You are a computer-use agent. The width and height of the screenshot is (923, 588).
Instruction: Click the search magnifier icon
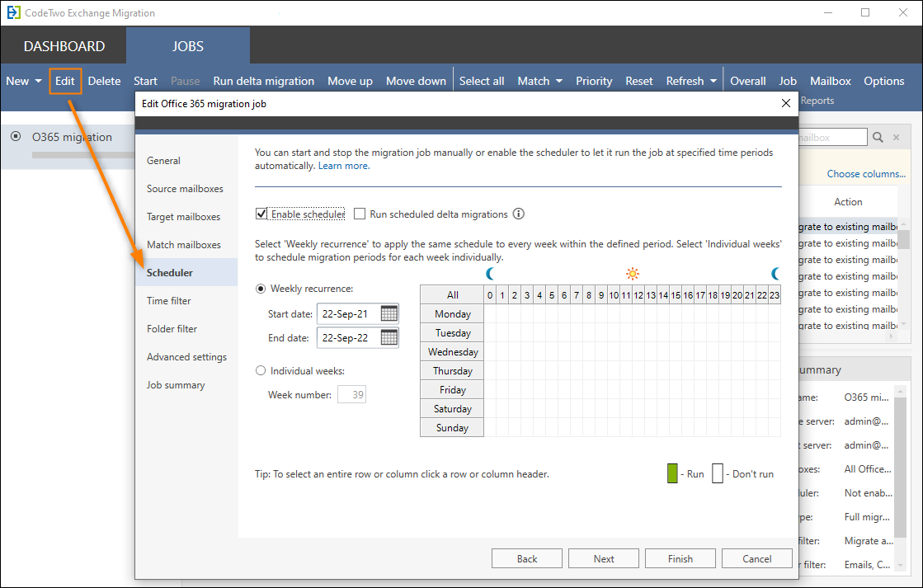pos(878,137)
